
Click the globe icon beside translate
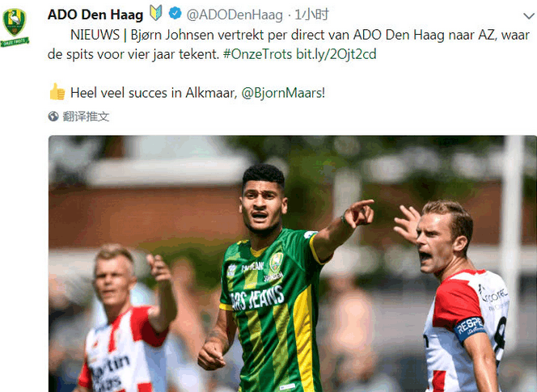click(x=53, y=116)
